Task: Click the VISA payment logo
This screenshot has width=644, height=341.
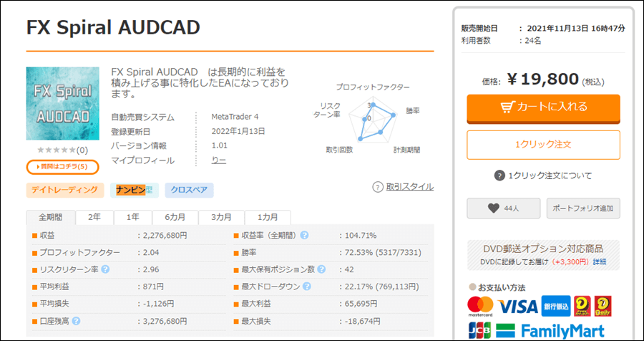Action: tap(517, 307)
